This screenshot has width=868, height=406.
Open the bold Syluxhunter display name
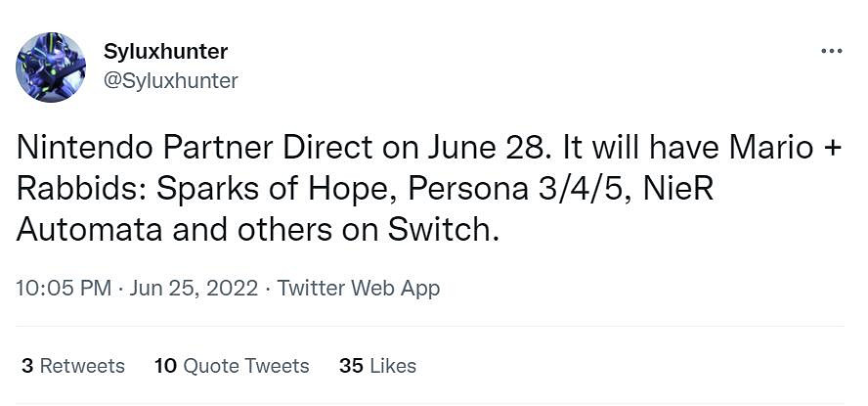pyautogui.click(x=165, y=51)
